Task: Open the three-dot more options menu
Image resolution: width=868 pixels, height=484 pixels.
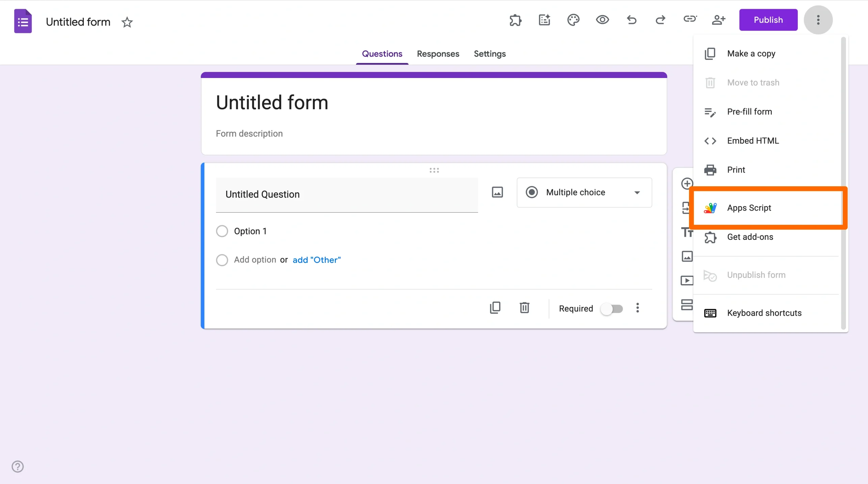Action: [818, 20]
